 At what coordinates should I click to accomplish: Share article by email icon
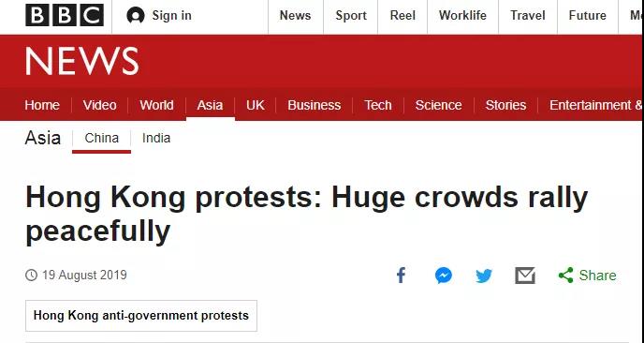tap(525, 276)
